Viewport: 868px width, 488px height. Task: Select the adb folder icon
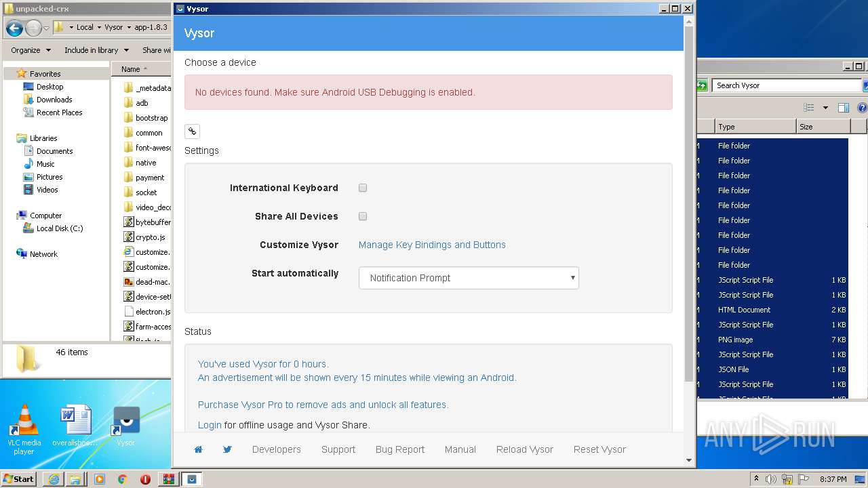[129, 103]
